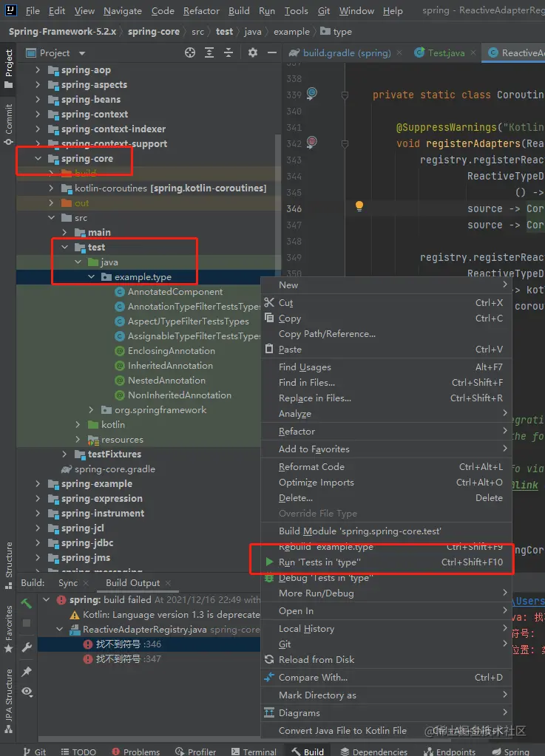
Task: Click the lightbulb intention icon at line 346
Action: pos(359,206)
